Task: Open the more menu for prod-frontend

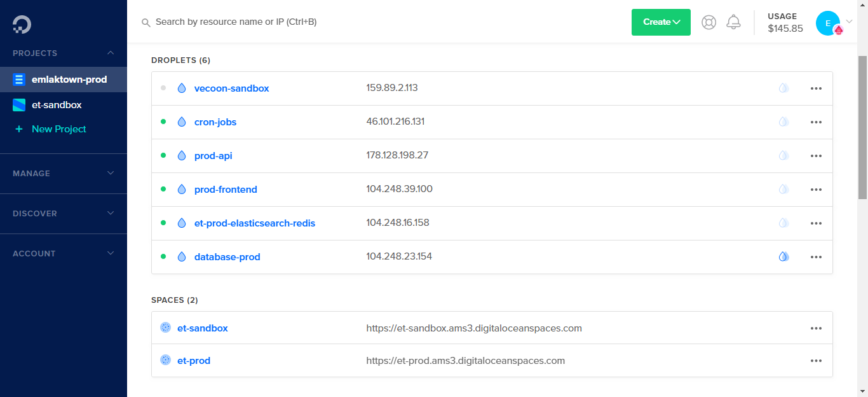Action: pyautogui.click(x=817, y=190)
